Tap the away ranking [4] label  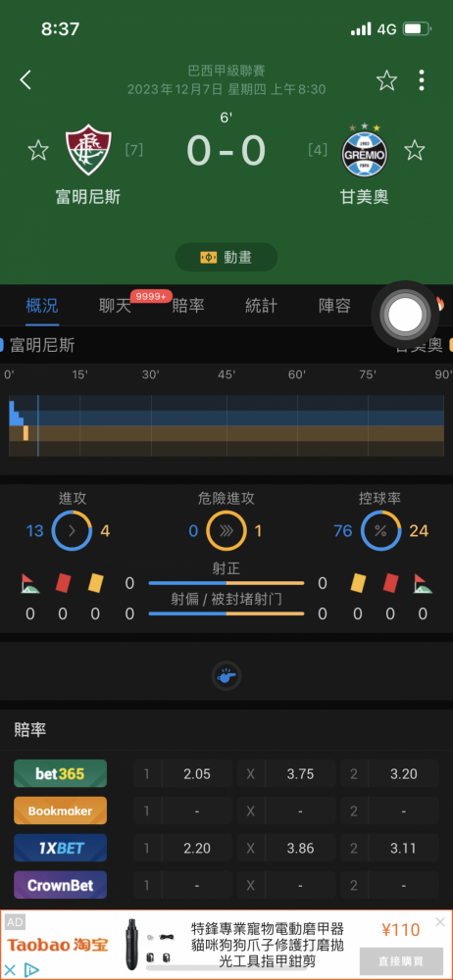click(318, 150)
